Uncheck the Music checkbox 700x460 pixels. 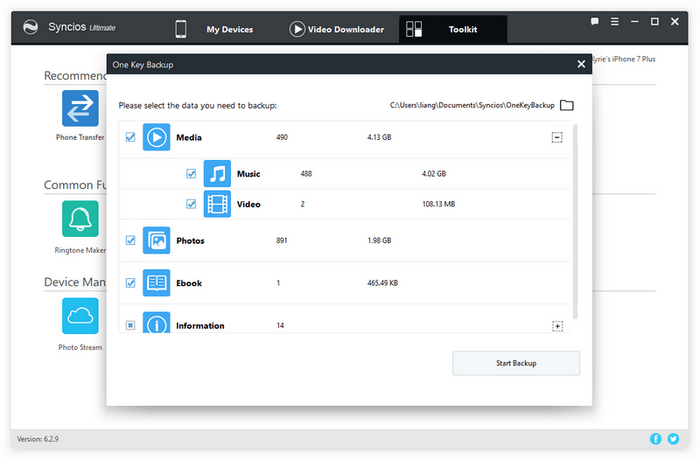pyautogui.click(x=191, y=174)
